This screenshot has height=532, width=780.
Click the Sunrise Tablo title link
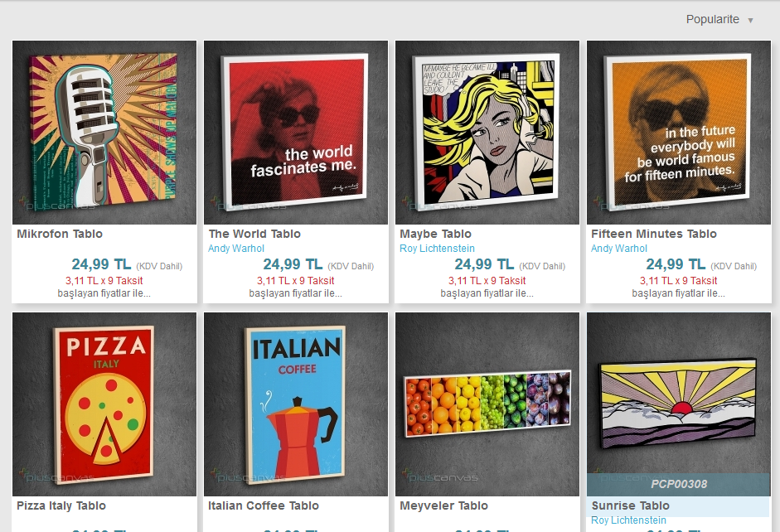click(630, 505)
